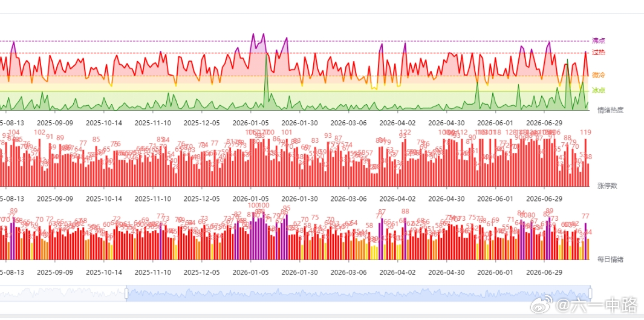Click the 沸点 threshold label
Viewport: 644px width, 320px height.
coord(598,41)
